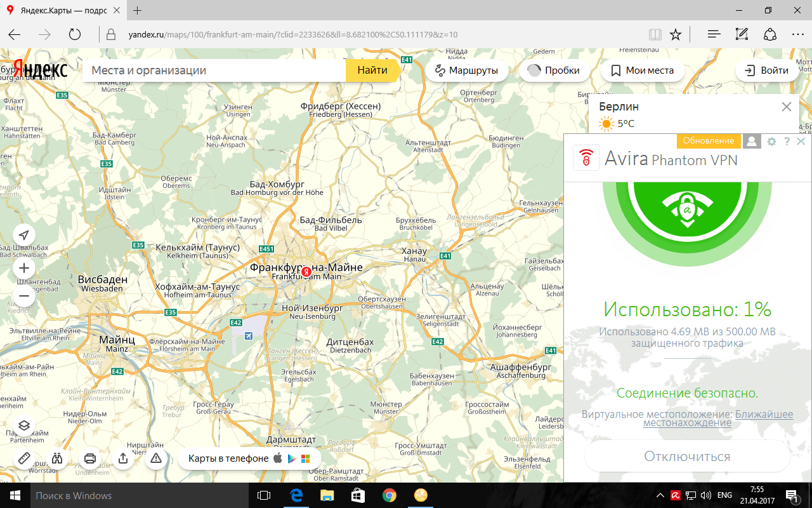Click the map zoom-out minus button

tap(24, 296)
